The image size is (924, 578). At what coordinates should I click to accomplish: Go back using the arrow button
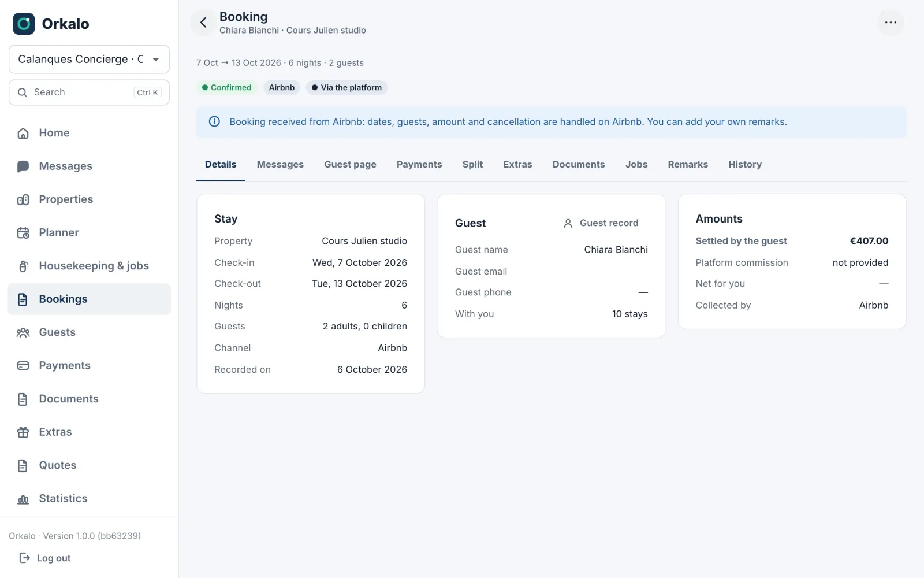pos(203,23)
